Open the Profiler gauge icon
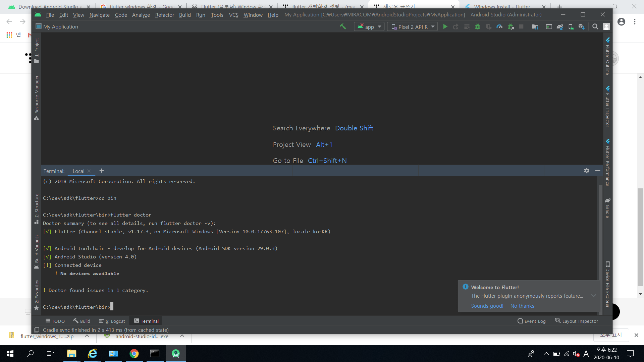The image size is (644, 362). pyautogui.click(x=499, y=27)
